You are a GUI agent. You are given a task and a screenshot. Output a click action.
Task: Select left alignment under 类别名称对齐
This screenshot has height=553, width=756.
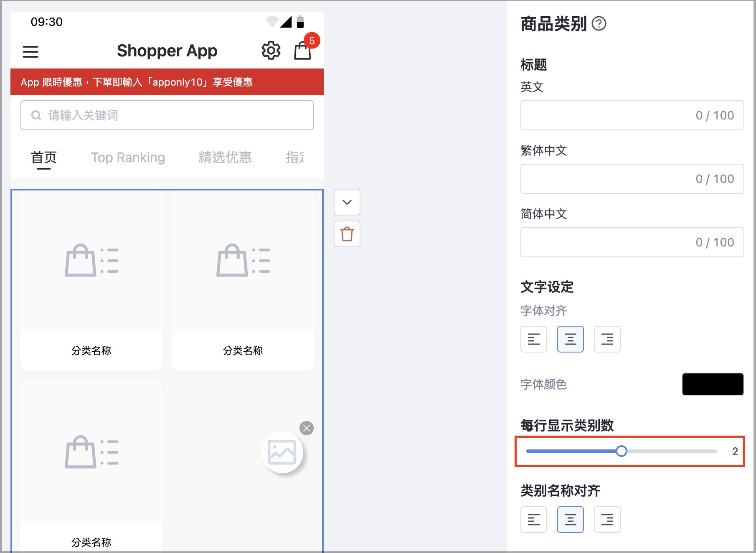534,520
